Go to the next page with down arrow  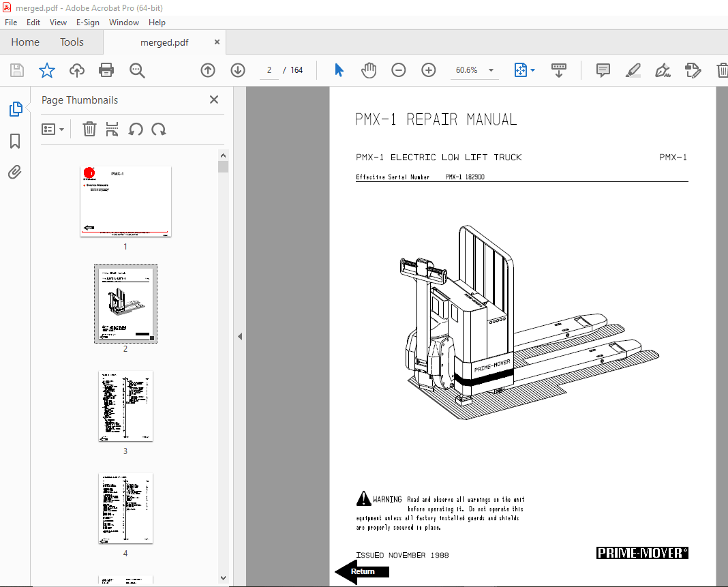[x=238, y=70]
